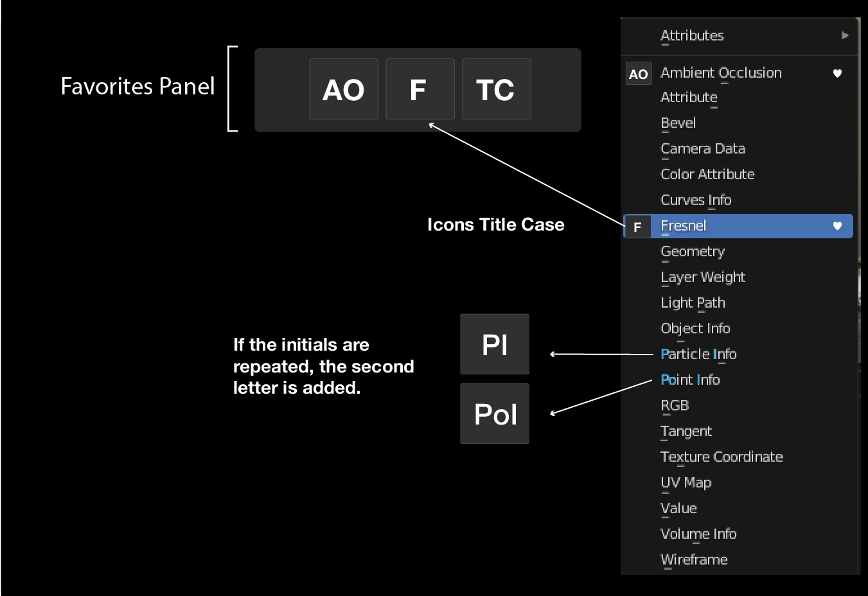Image resolution: width=868 pixels, height=596 pixels.
Task: Click the F favorite icon in panel
Action: pyautogui.click(x=420, y=89)
